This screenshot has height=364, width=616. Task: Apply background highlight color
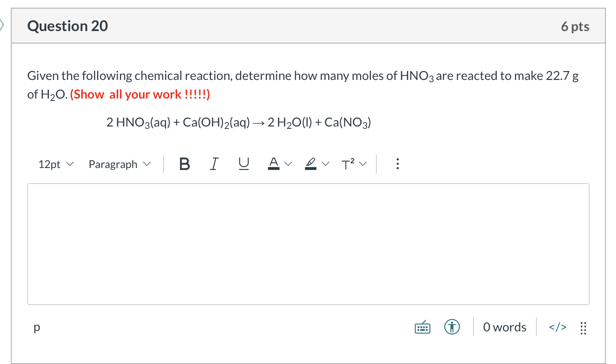(x=310, y=164)
